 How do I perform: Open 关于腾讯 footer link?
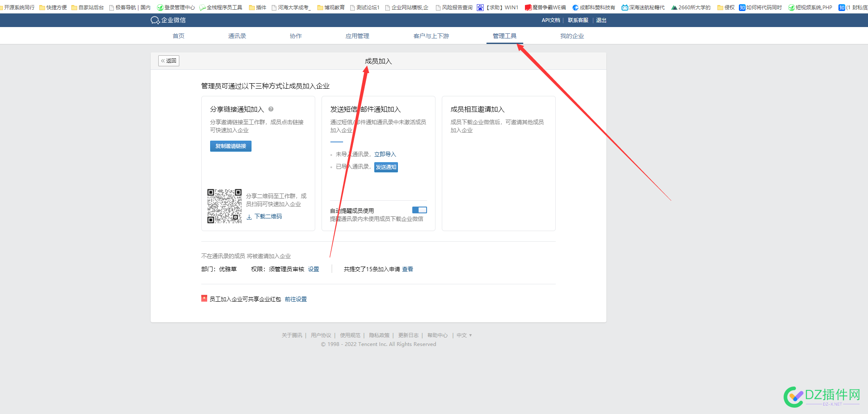292,335
